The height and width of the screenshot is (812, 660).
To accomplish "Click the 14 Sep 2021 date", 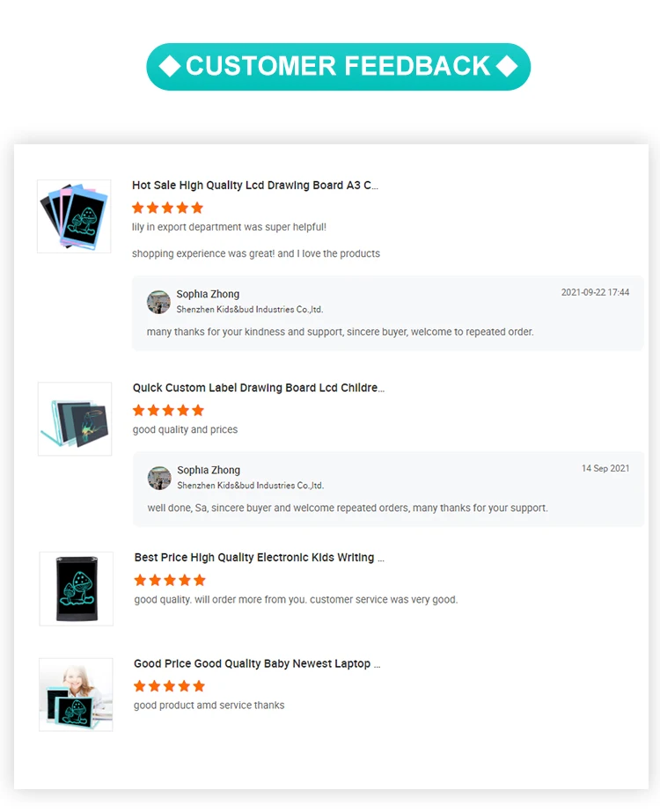I will coord(605,469).
